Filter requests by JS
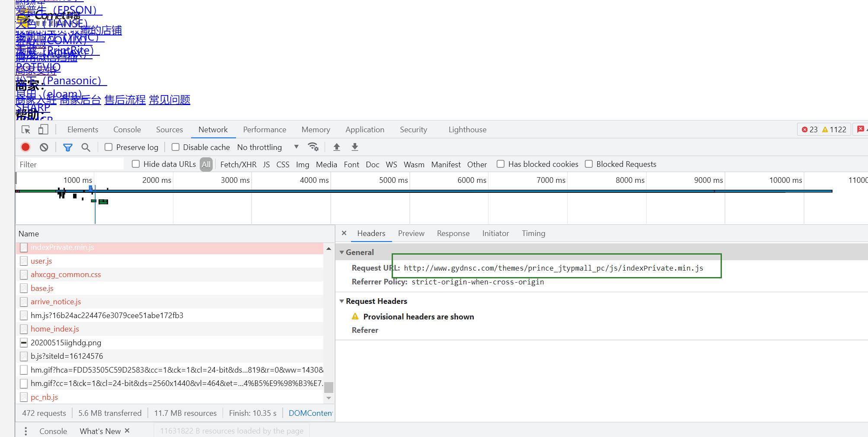 pos(266,164)
